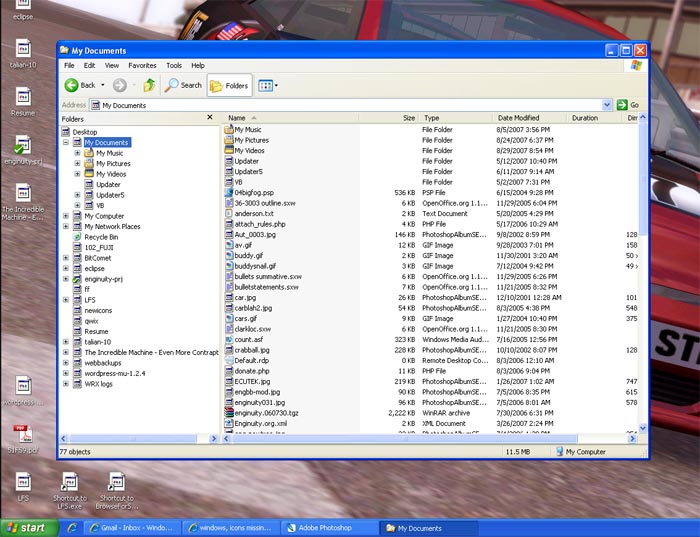This screenshot has height=537, width=700.
Task: Close the Folders side pane
Action: pyautogui.click(x=210, y=118)
